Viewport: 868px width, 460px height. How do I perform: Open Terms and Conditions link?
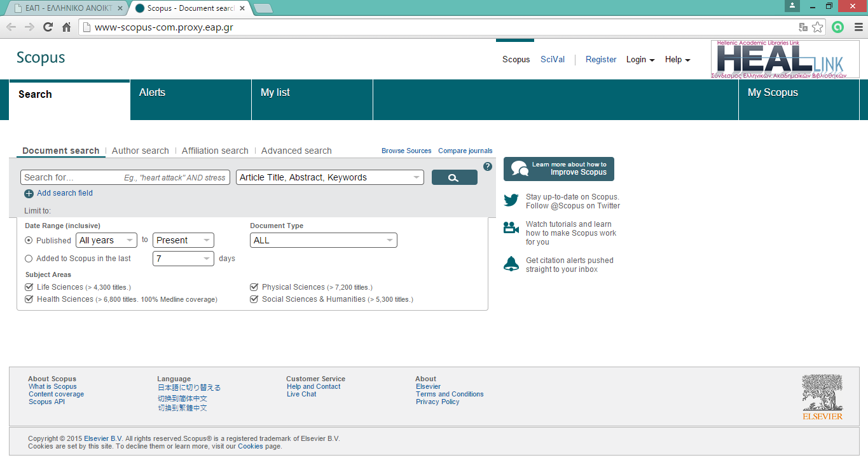point(450,395)
